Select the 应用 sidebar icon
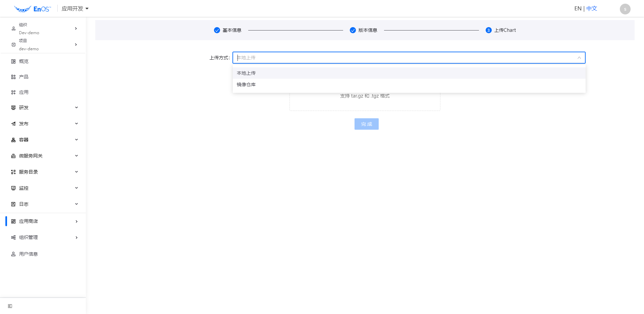The height and width of the screenshot is (314, 644). pos(13,92)
